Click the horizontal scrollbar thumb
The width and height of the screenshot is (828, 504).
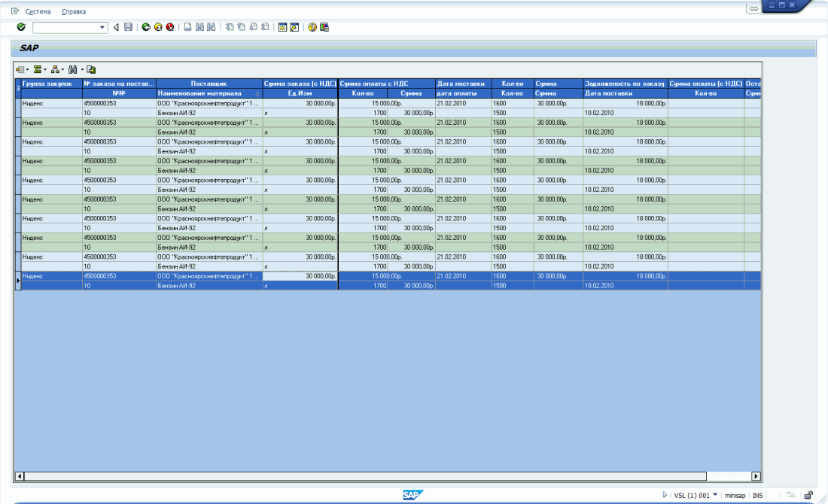click(365, 476)
